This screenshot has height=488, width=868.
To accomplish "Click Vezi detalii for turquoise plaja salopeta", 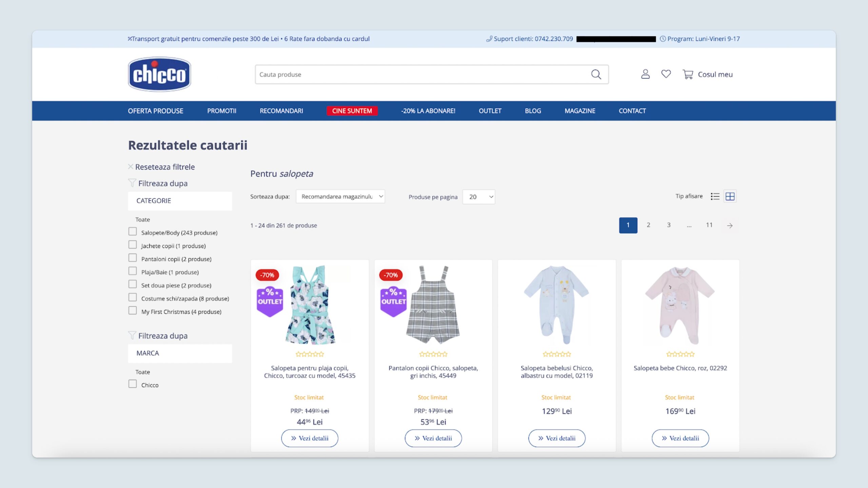I will click(310, 438).
